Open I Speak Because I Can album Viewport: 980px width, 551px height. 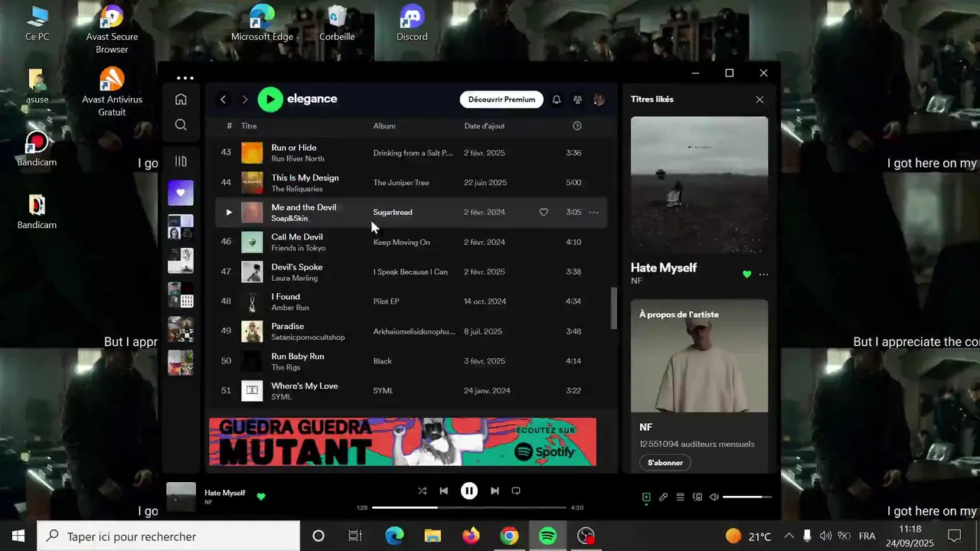coord(410,272)
